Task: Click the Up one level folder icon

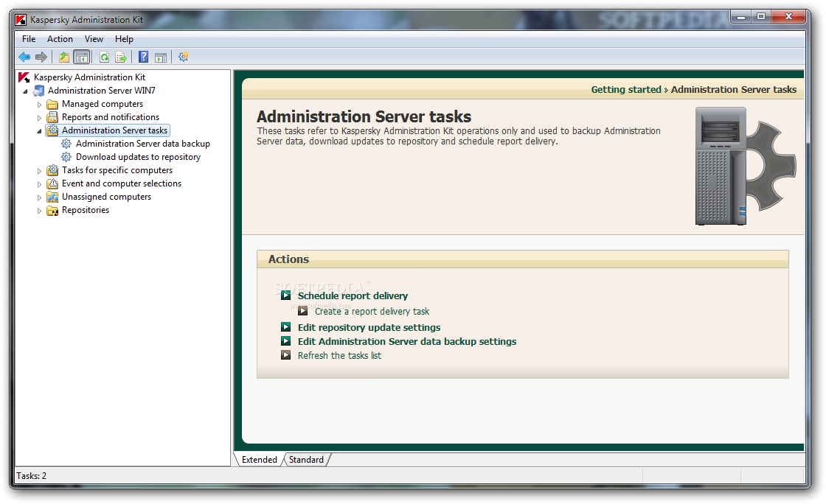Action: tap(64, 57)
